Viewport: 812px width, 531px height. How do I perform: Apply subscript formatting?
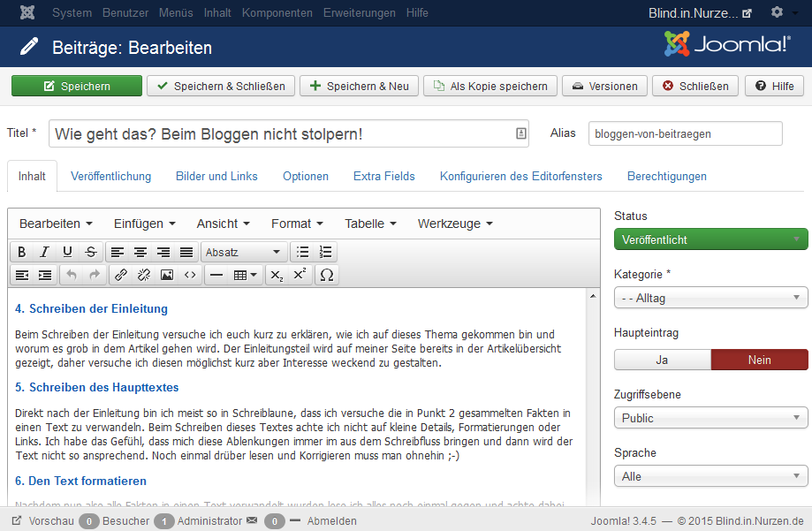(277, 275)
